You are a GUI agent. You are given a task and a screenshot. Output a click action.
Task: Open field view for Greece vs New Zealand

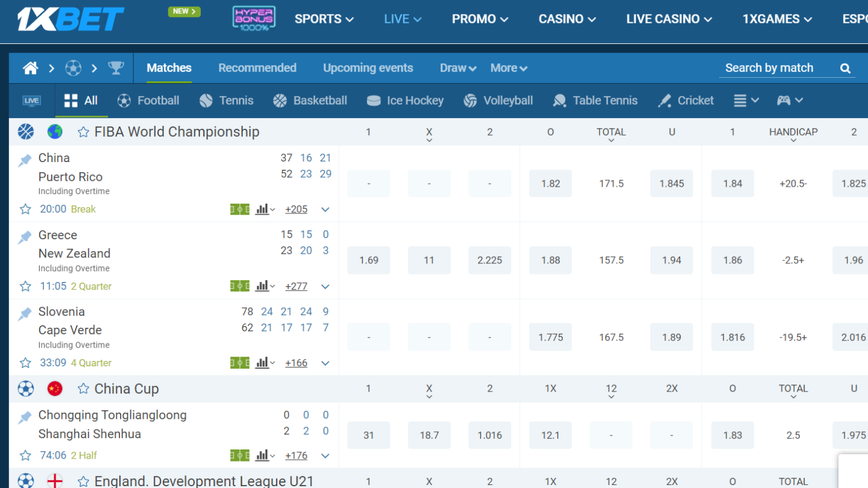click(240, 286)
